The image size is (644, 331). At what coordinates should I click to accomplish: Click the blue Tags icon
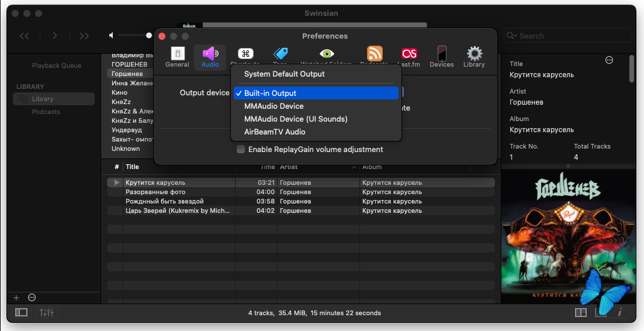pyautogui.click(x=281, y=54)
